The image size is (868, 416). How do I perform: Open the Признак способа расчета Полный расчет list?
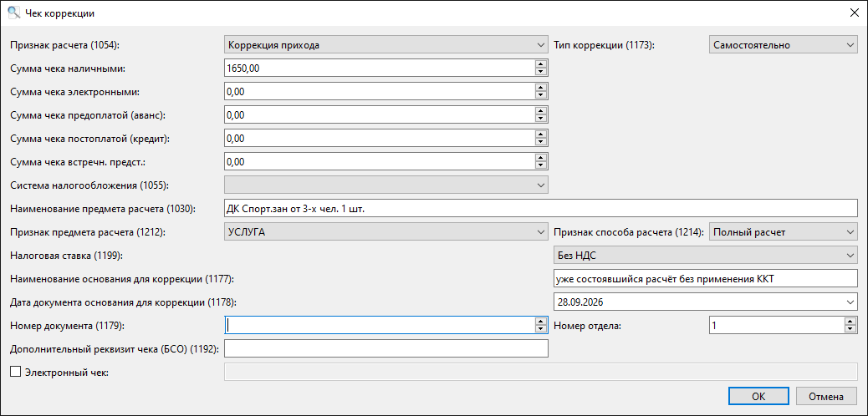click(783, 232)
